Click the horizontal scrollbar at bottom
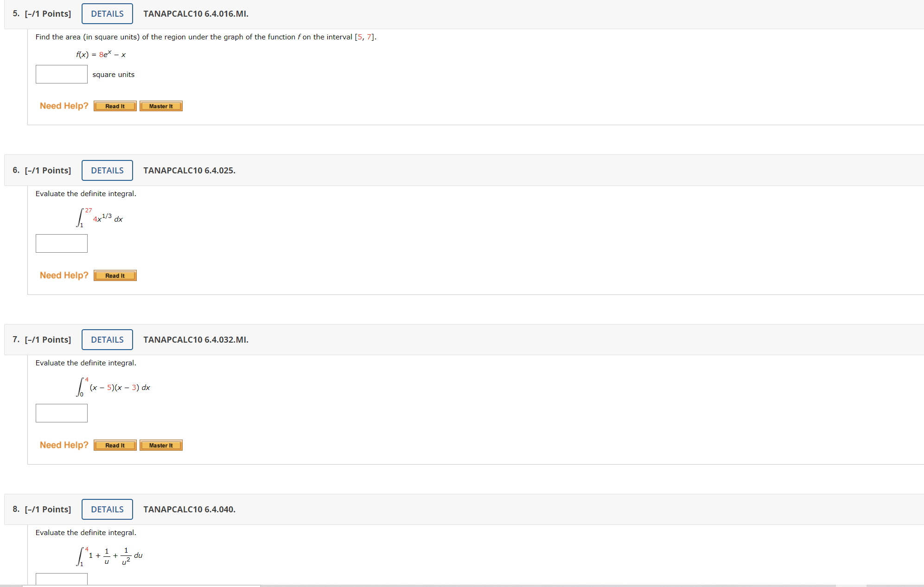 [x=141, y=586]
